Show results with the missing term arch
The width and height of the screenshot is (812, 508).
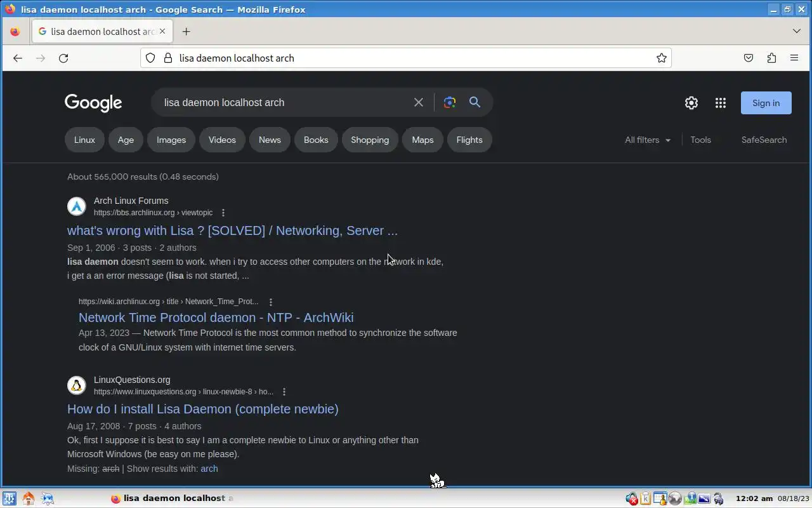tap(209, 469)
